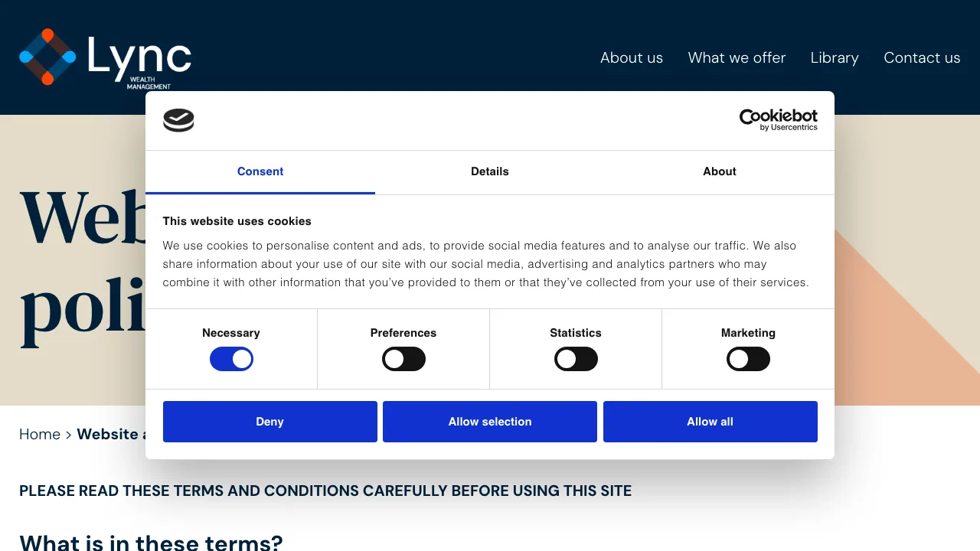Viewport: 980px width, 551px height.
Task: Disable the Necessary cookies toggle
Action: pyautogui.click(x=231, y=359)
